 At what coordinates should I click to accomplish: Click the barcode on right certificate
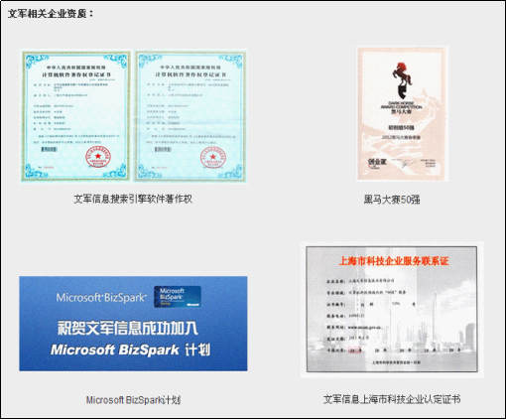click(163, 150)
